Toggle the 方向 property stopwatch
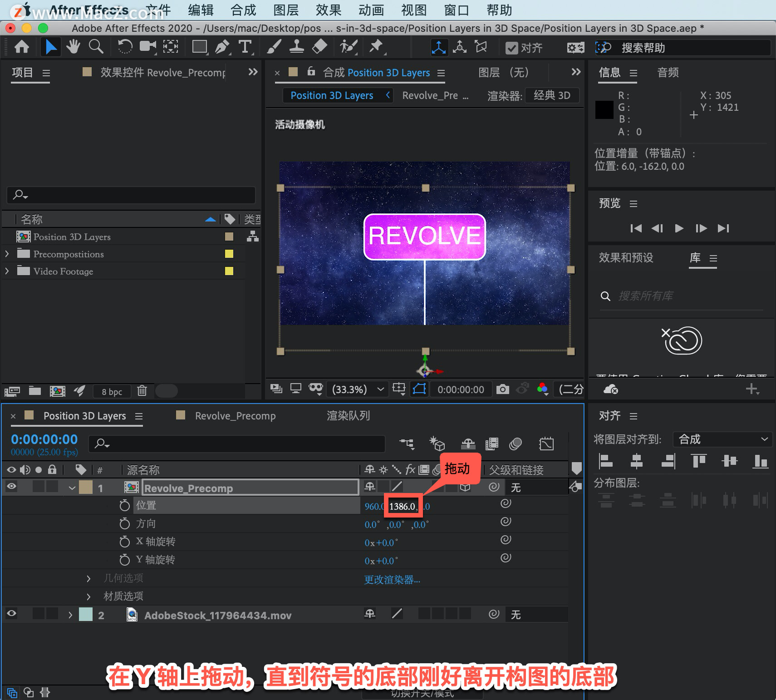Image resolution: width=776 pixels, height=700 pixels. click(x=124, y=523)
